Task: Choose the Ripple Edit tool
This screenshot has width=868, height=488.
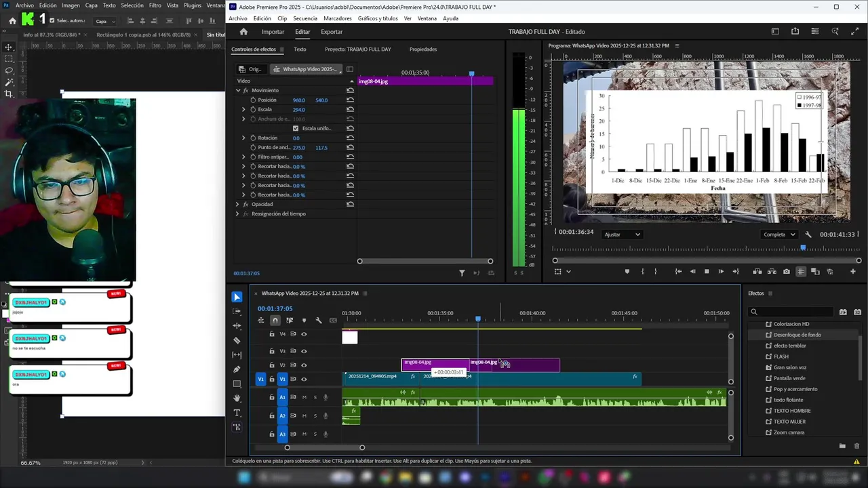Action: click(x=237, y=326)
